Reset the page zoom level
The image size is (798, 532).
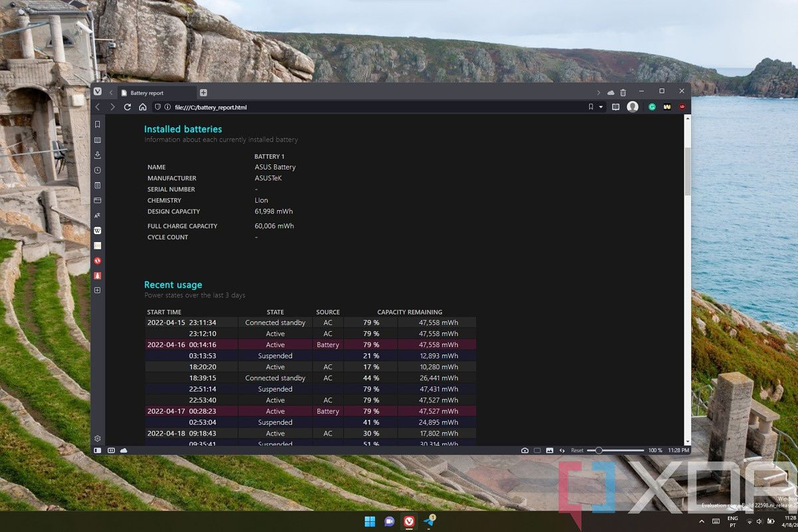point(577,450)
